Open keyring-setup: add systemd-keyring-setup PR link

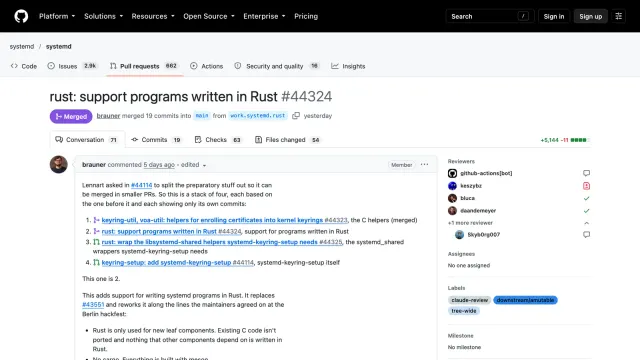tap(177, 262)
